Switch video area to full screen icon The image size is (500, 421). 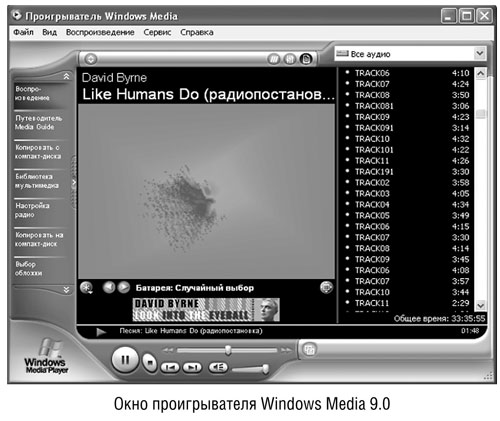coord(326,287)
